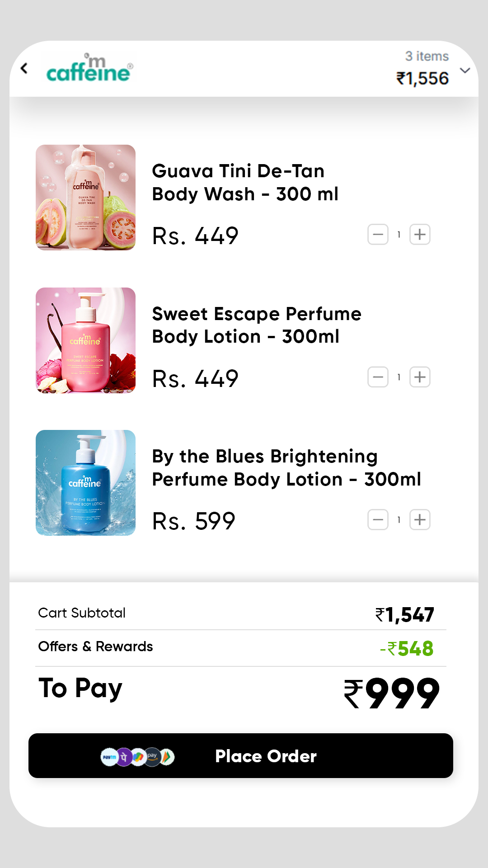Select Guava Tini De-Tan Body Wash title
Image resolution: width=488 pixels, height=868 pixels.
(x=245, y=183)
